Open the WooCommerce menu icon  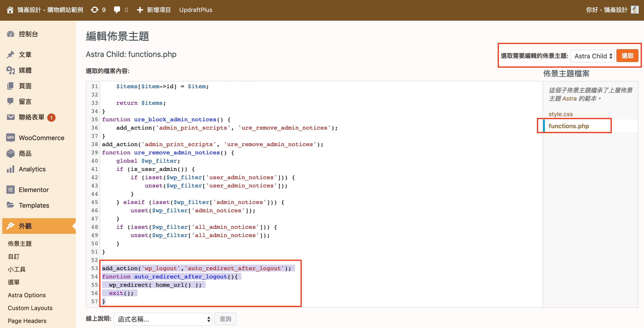tap(11, 138)
